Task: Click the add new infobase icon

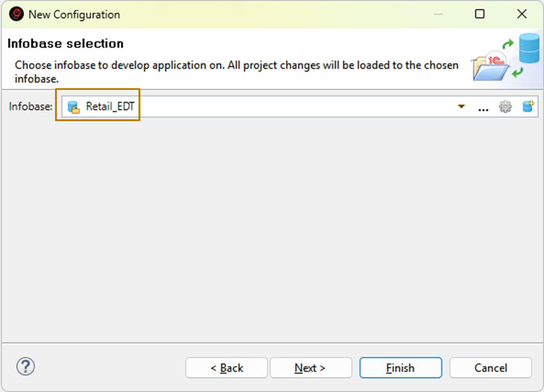Action: click(x=528, y=107)
